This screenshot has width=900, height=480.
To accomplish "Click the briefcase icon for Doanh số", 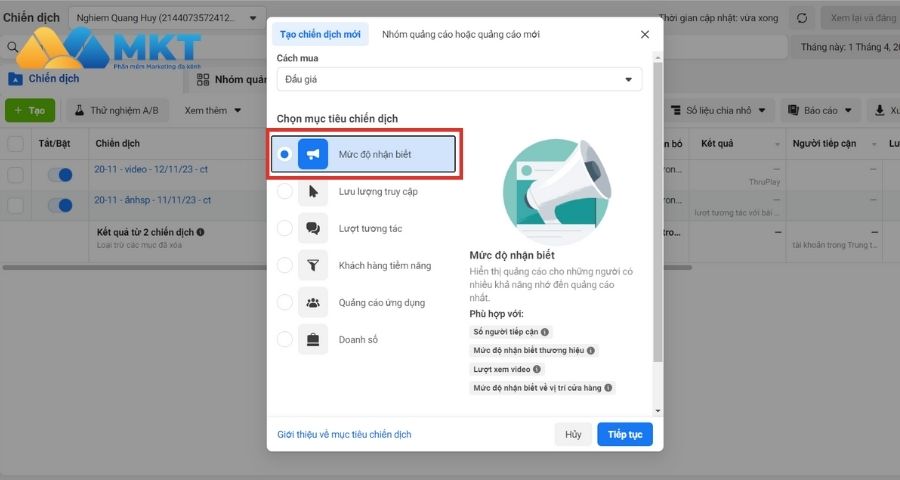I will (313, 339).
